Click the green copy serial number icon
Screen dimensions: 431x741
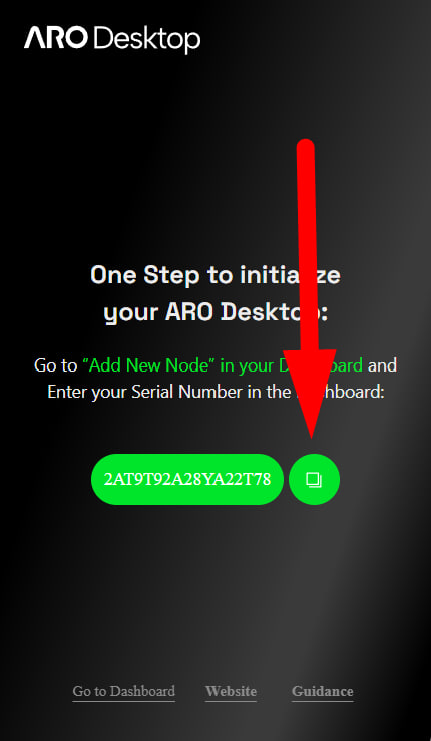(314, 479)
